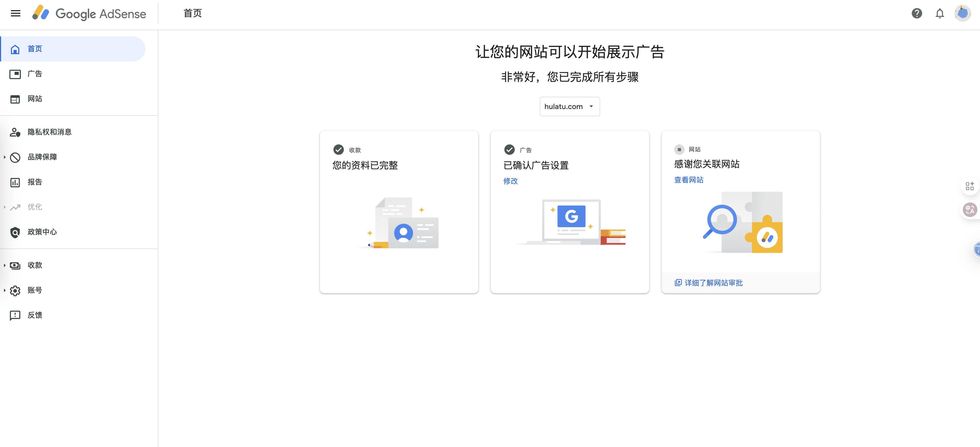Expand the 账号 sidebar section
Screen dimensions: 980x447
5,290
